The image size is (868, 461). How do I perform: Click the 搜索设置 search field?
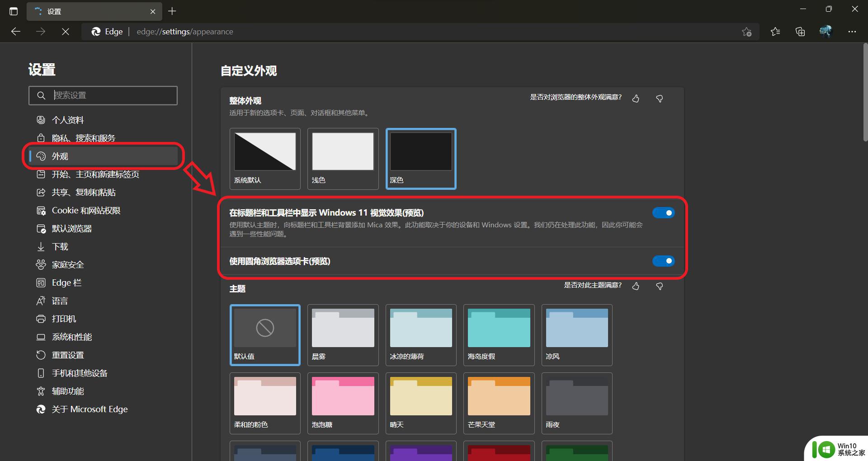[x=103, y=95]
